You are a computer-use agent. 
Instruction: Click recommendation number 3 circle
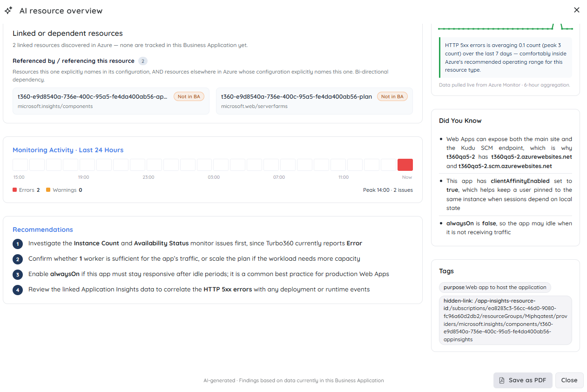coord(18,275)
